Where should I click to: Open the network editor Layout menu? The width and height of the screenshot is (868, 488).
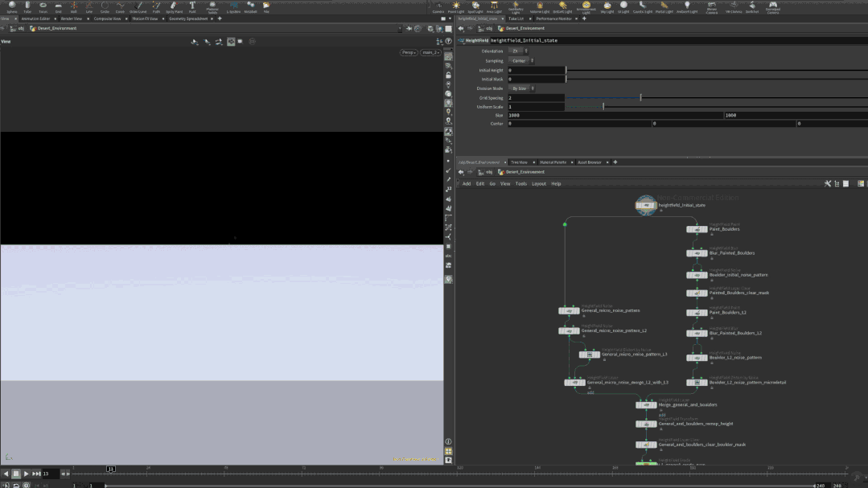pos(539,183)
